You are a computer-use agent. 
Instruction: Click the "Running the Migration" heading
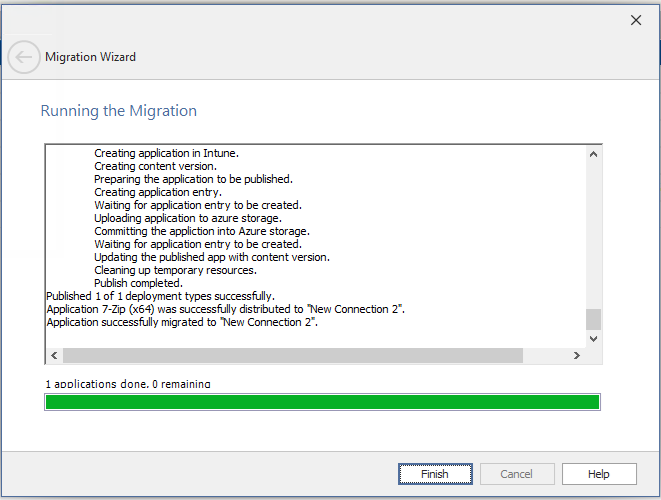pos(119,111)
